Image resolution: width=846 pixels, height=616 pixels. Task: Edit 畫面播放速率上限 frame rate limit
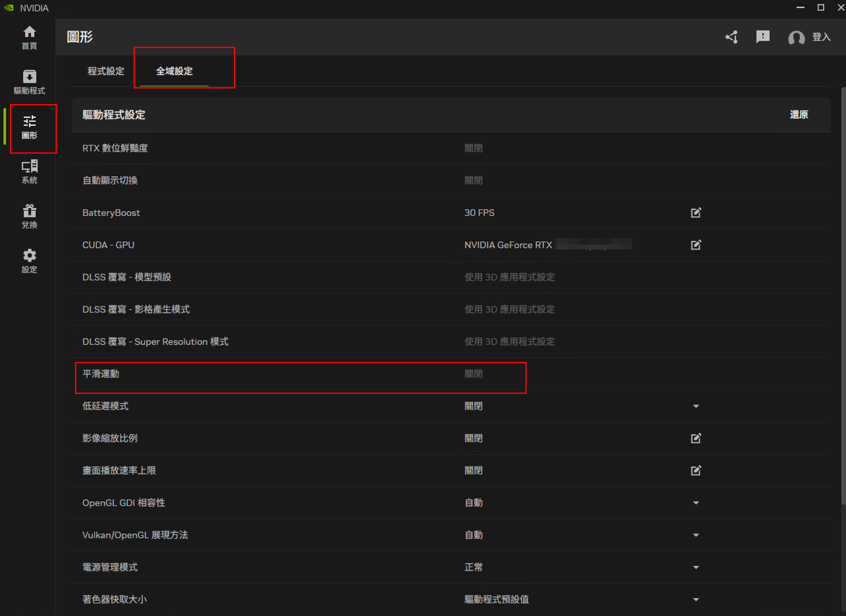pos(696,470)
